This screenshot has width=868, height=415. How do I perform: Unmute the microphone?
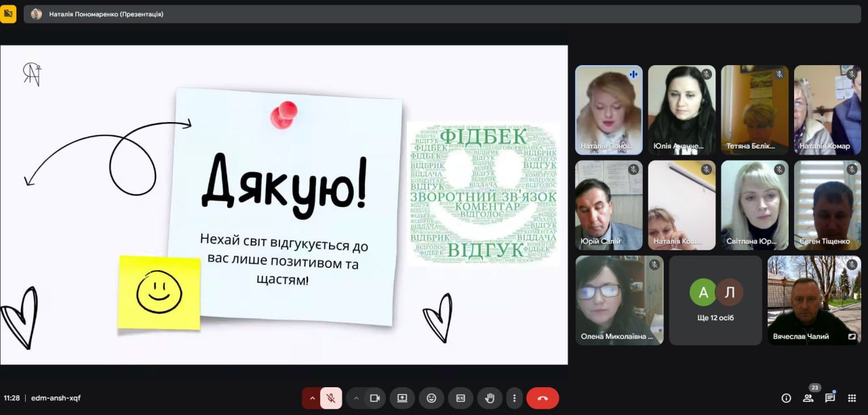pyautogui.click(x=331, y=398)
